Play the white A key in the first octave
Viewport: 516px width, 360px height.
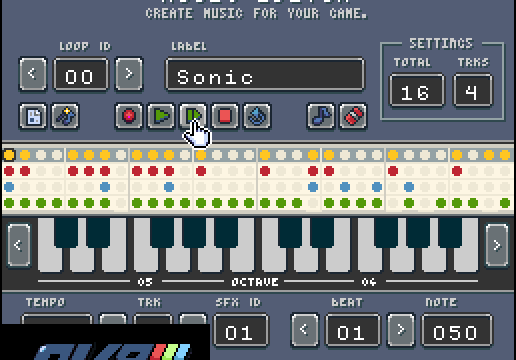[210, 261]
